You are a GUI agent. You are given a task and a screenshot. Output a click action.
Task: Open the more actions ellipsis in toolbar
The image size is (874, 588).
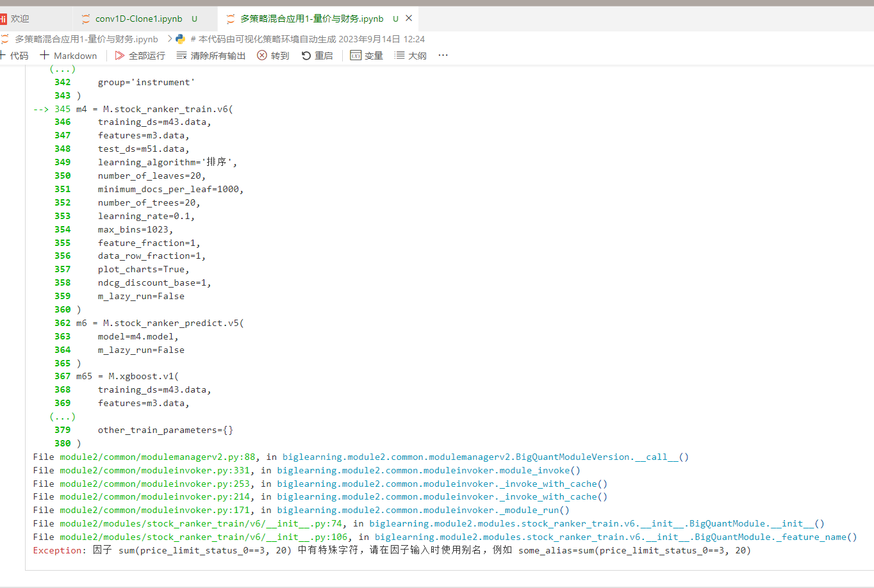coord(443,55)
